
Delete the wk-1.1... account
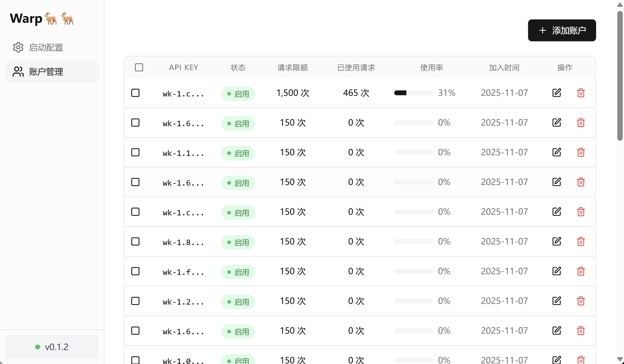tap(581, 152)
